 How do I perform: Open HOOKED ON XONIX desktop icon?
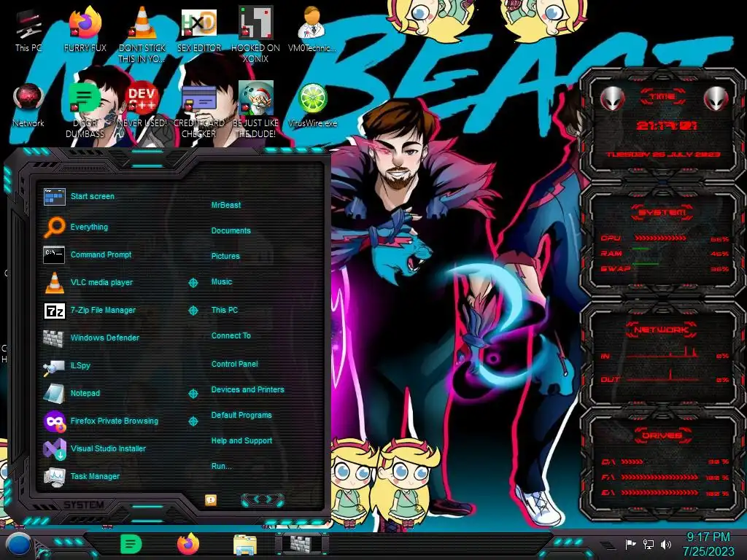click(x=256, y=34)
